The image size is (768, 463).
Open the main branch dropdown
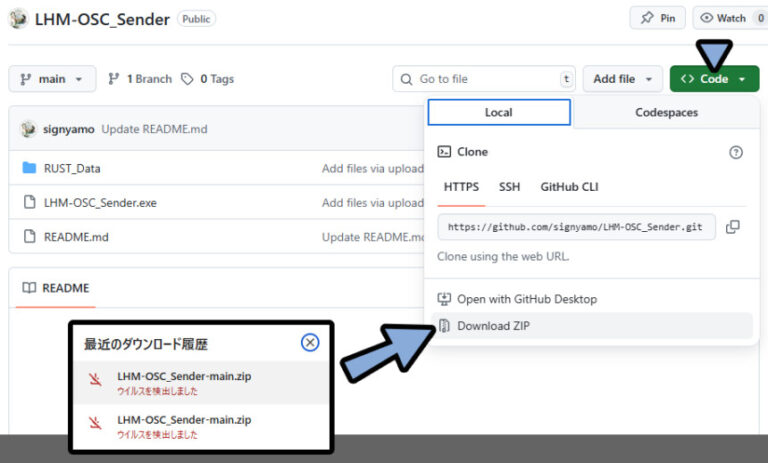(52, 79)
